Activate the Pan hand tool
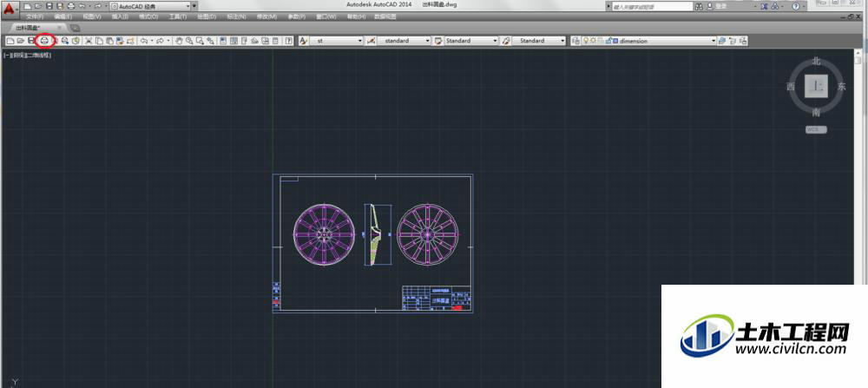 pyautogui.click(x=178, y=41)
